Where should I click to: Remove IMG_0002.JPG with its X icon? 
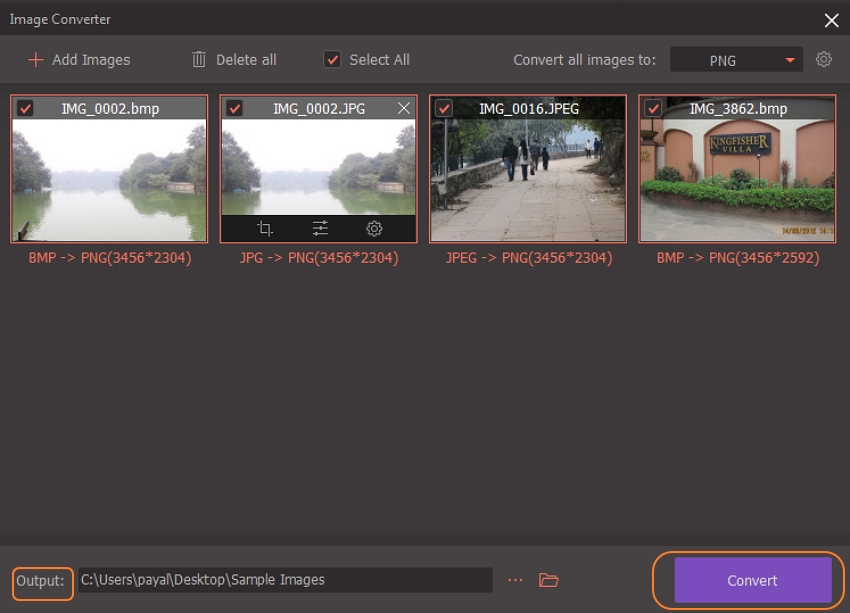pyautogui.click(x=404, y=108)
